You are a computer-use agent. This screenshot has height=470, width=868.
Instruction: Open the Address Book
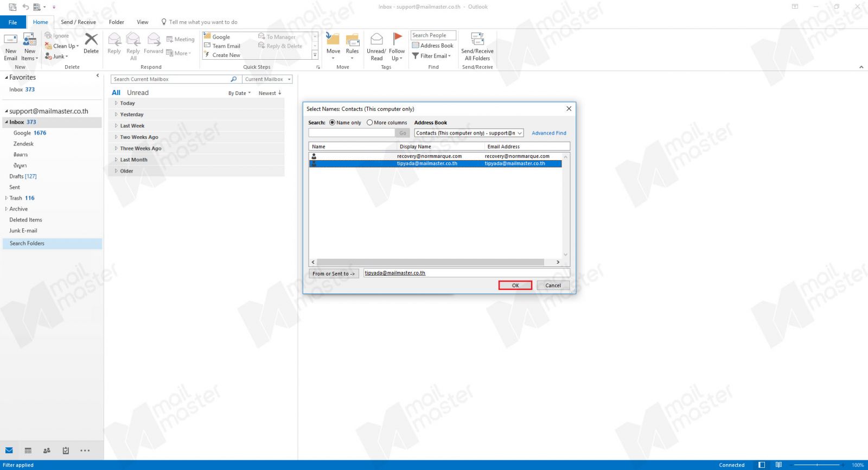pos(432,46)
